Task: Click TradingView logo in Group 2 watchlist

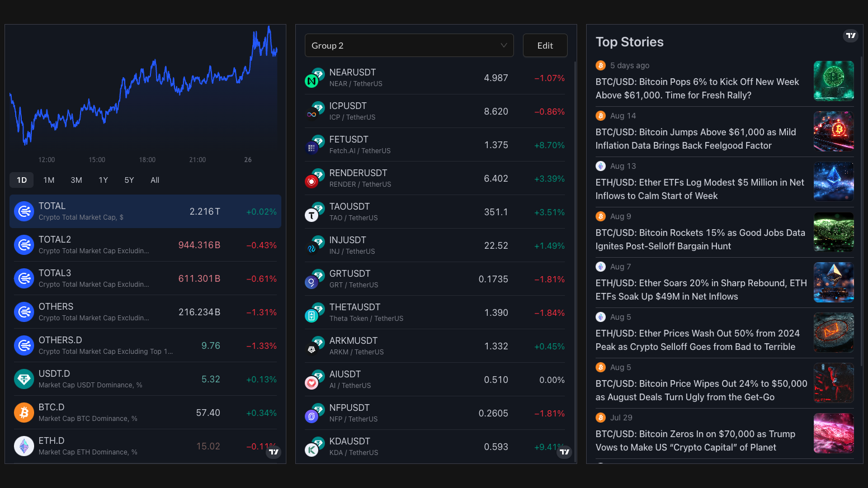Action: tap(564, 452)
